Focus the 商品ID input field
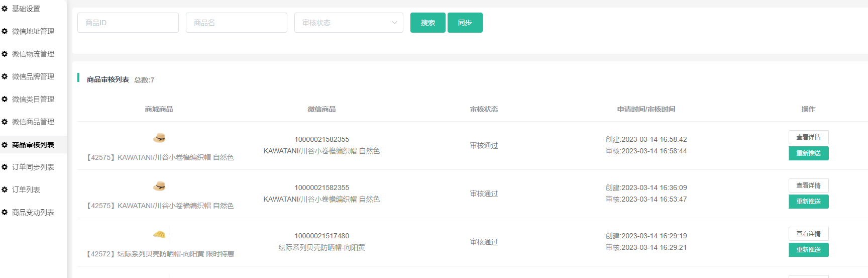Image resolution: width=868 pixels, height=278 pixels. click(x=128, y=23)
